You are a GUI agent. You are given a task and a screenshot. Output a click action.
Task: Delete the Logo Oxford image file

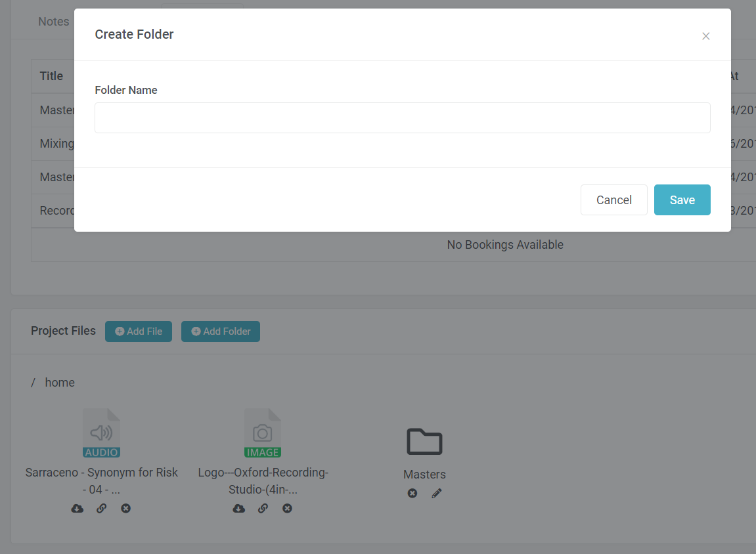click(287, 508)
